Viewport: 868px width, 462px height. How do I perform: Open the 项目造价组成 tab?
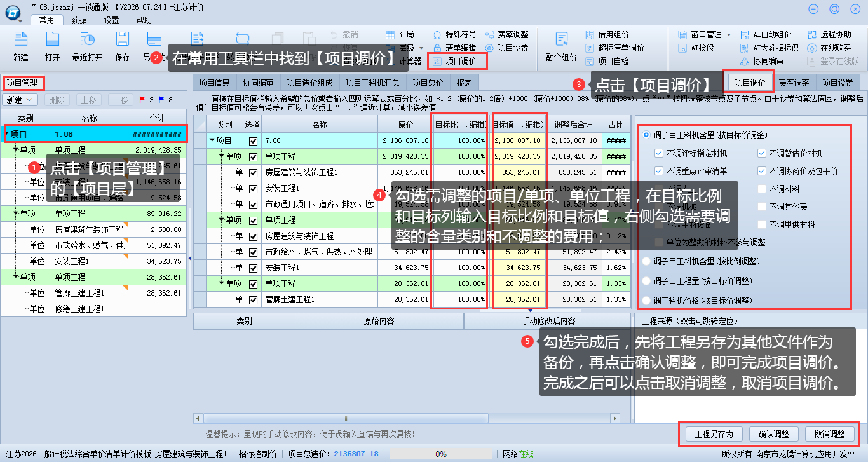point(309,83)
